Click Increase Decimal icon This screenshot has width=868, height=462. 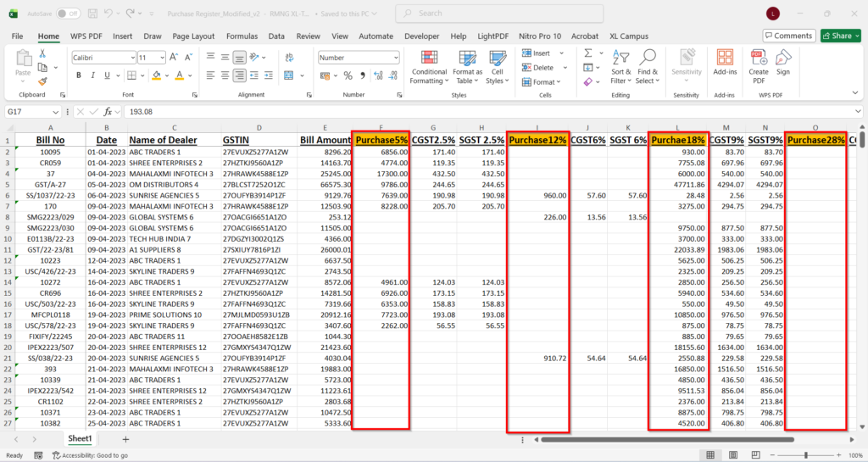(x=379, y=75)
